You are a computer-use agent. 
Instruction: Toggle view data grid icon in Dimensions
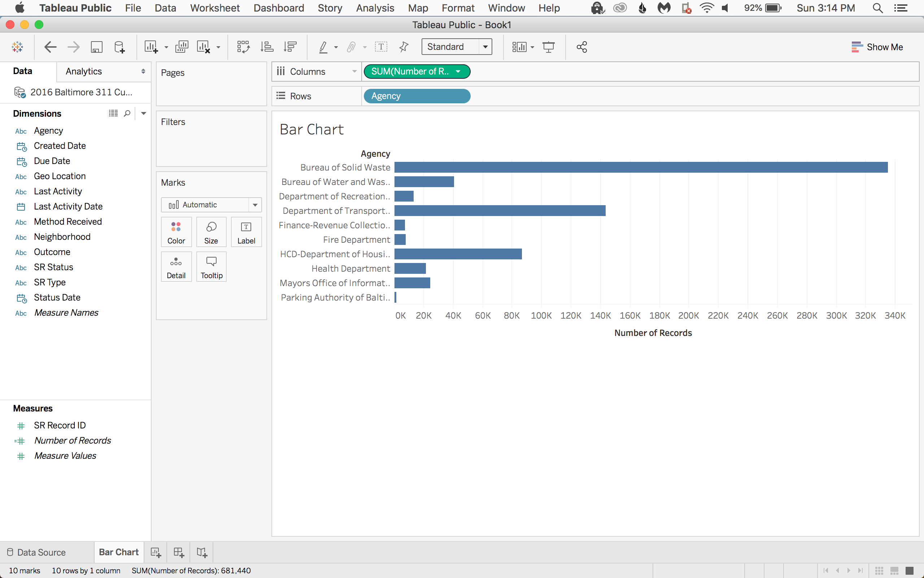[113, 113]
